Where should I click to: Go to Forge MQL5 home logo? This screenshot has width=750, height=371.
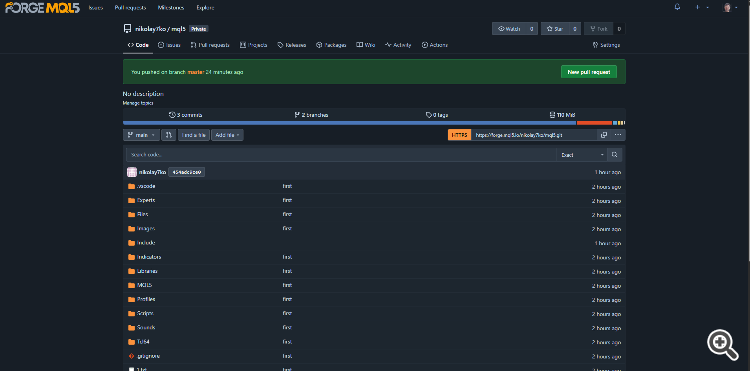tap(42, 8)
